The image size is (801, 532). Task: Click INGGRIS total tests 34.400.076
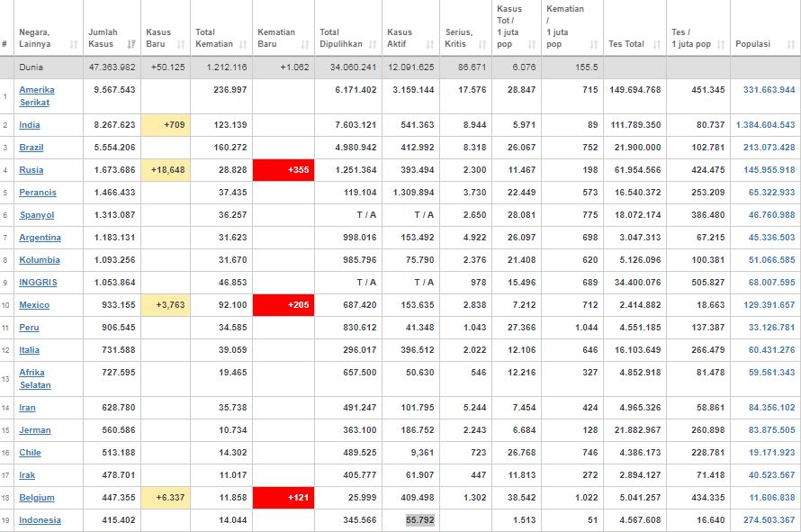637,283
